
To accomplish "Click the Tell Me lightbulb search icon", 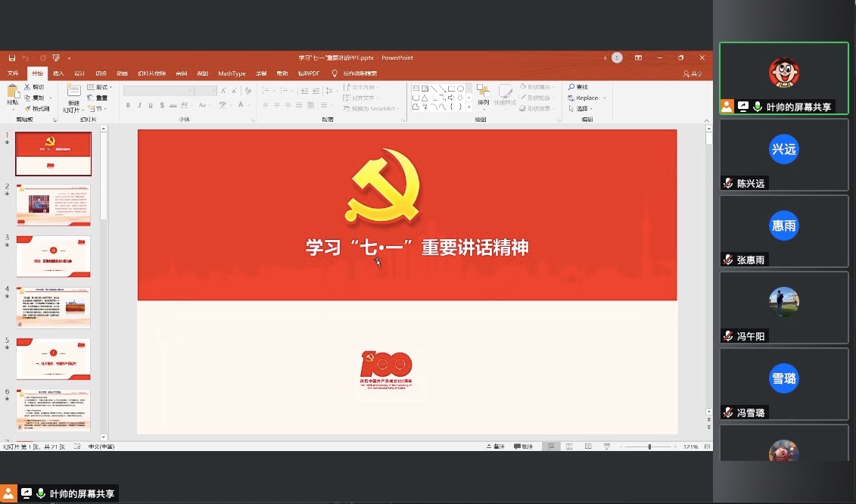I will pos(335,73).
